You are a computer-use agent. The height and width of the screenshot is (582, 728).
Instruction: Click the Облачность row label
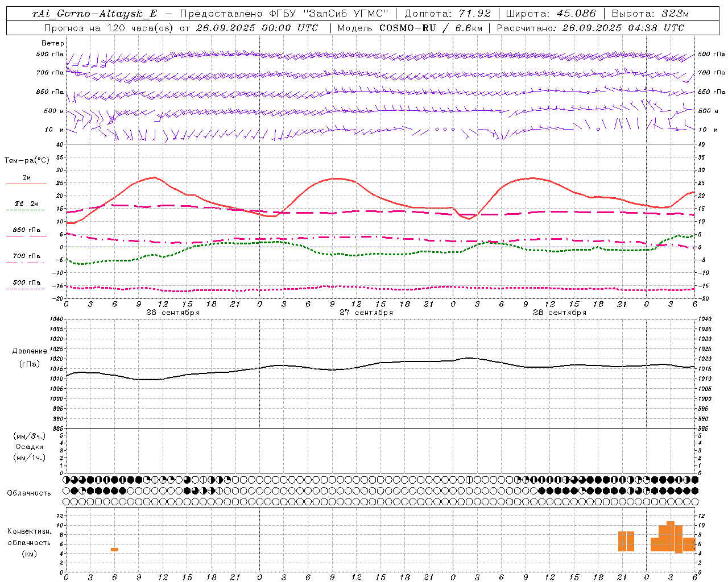click(x=29, y=493)
